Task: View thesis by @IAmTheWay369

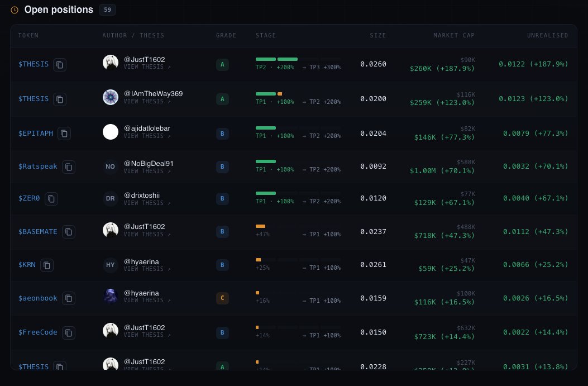Action: (147, 101)
